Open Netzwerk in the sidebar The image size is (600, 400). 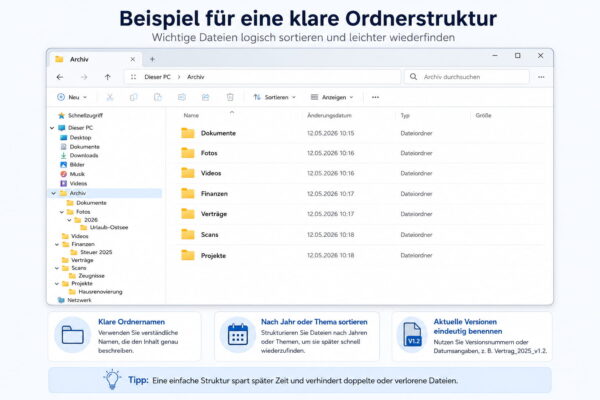click(x=75, y=300)
